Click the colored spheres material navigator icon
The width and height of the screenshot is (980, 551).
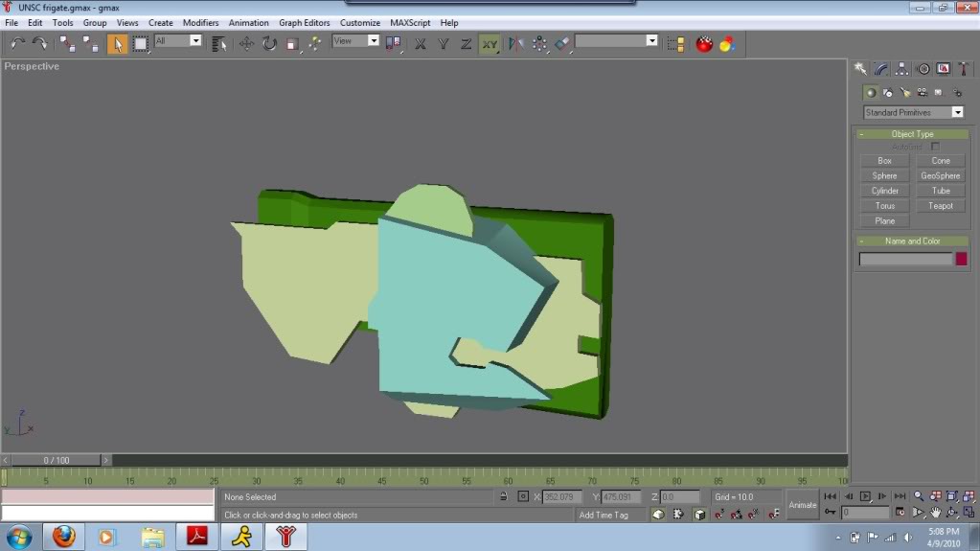(x=727, y=44)
